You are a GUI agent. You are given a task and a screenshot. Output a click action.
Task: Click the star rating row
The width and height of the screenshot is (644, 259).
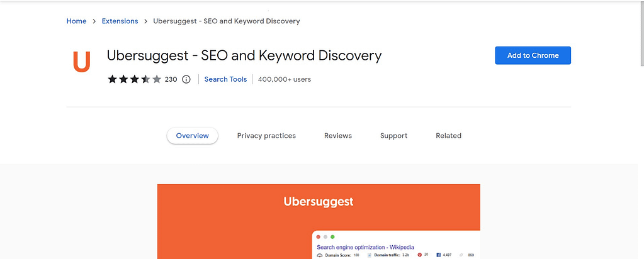click(134, 79)
